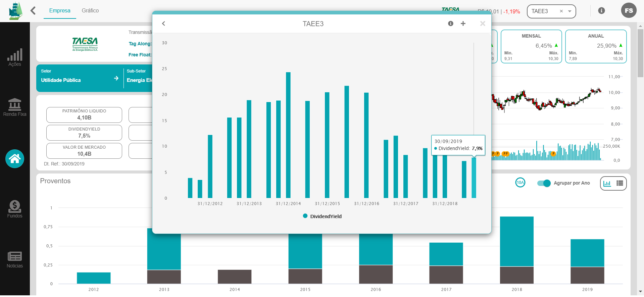Add chart with plus icon in popup

(x=463, y=23)
